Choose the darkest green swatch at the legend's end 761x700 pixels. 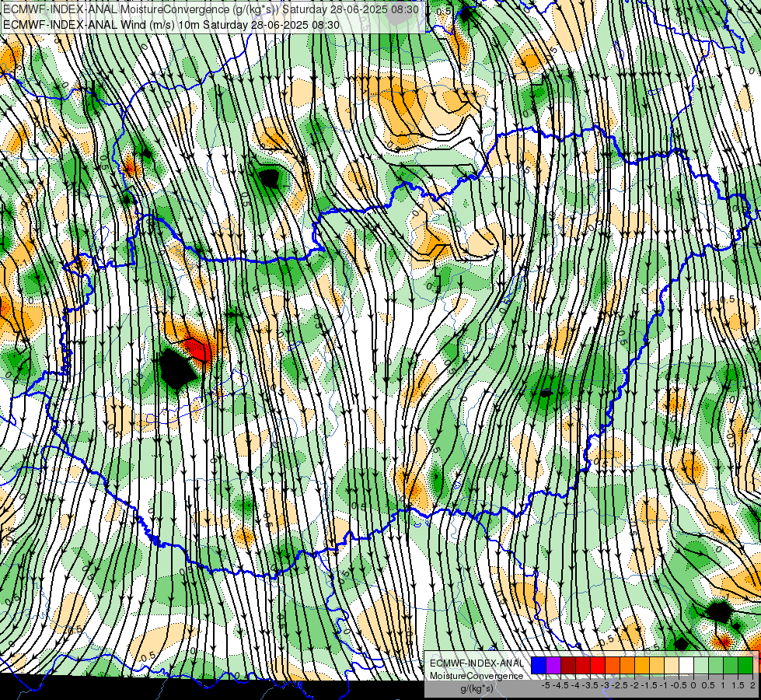pos(745,665)
